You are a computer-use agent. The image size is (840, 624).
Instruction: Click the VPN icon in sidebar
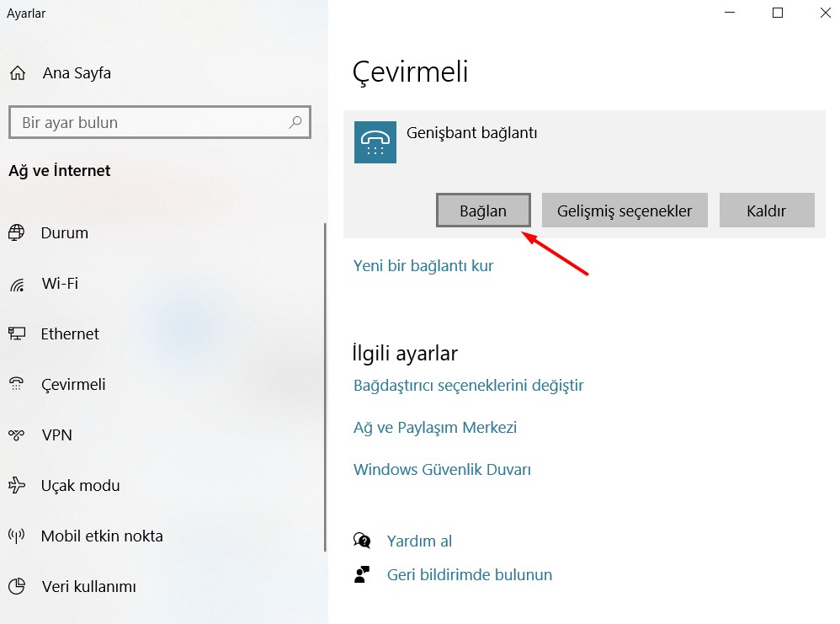click(17, 435)
